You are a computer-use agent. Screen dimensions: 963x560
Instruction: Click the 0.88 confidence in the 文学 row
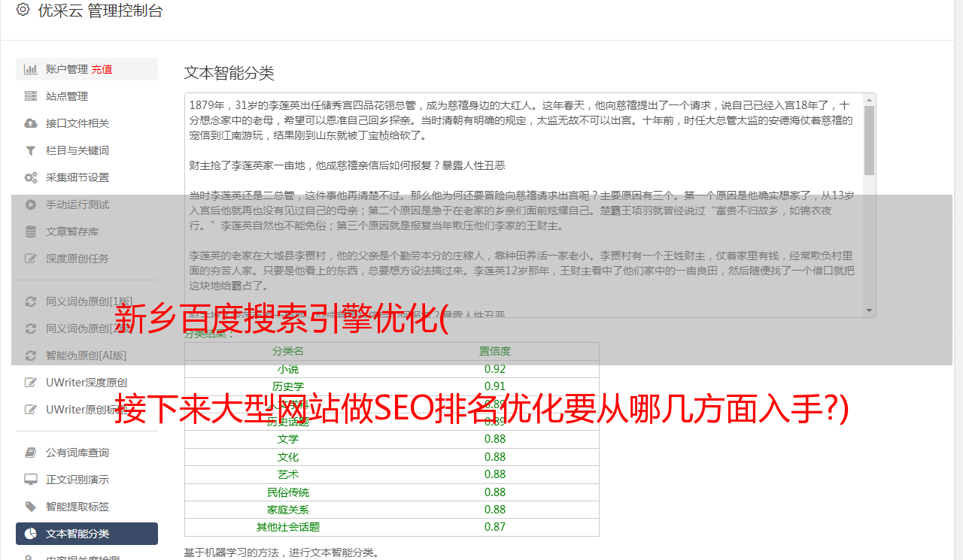(x=495, y=439)
